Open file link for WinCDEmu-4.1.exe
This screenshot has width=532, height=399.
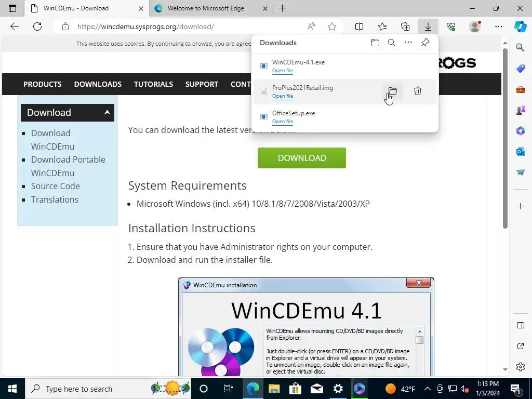point(282,71)
